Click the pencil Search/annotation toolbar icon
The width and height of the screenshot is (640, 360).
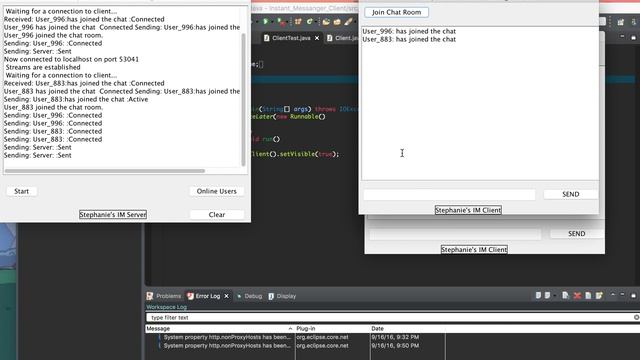pyautogui.click(x=348, y=21)
